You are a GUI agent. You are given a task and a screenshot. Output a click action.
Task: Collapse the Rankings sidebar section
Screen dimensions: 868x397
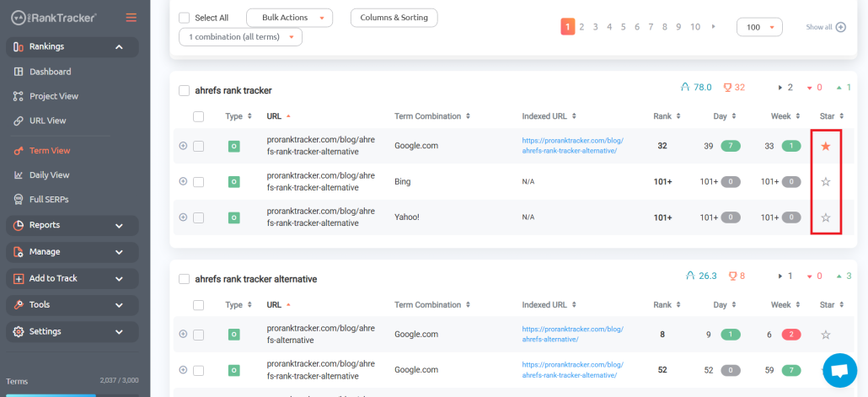pos(72,46)
